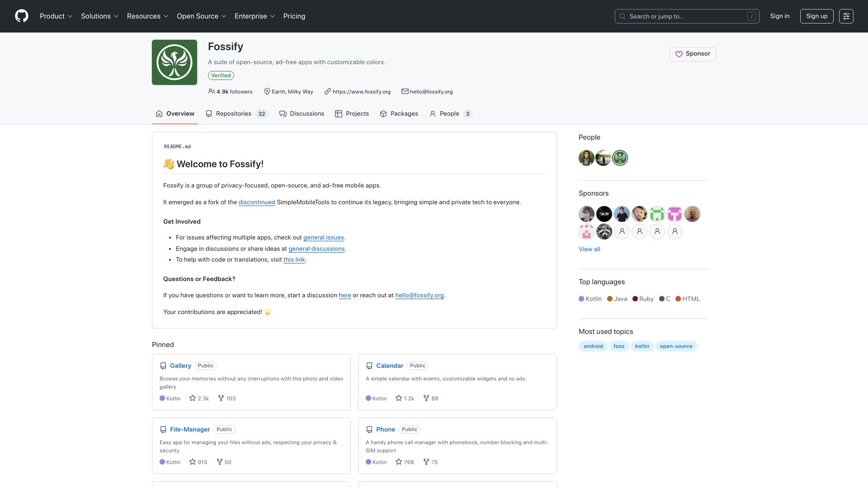Open the File-Manager repository link
The image size is (868, 488).
190,430
